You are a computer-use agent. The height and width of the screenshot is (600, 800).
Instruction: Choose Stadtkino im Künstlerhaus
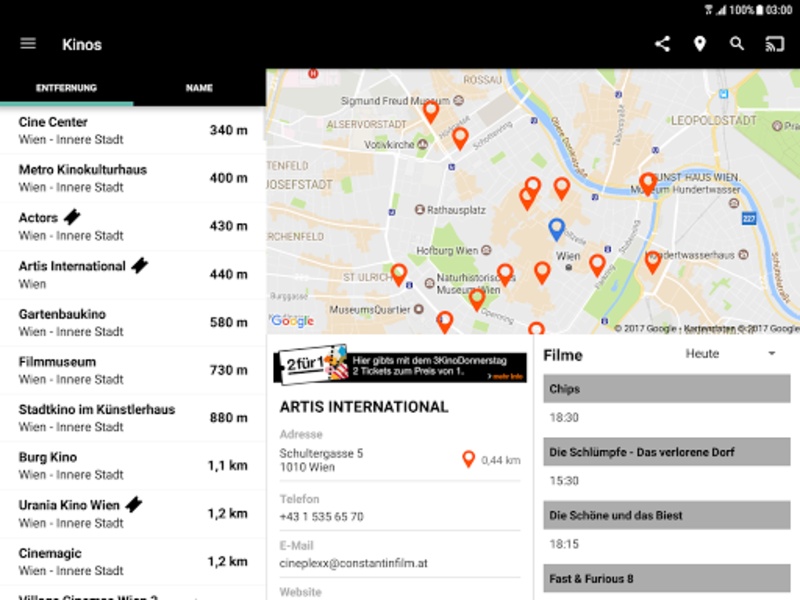[133, 418]
